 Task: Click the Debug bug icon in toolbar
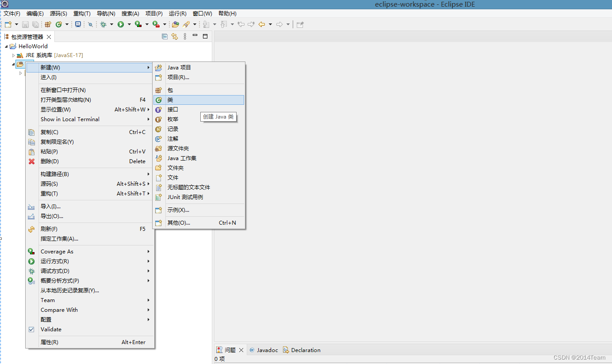(103, 24)
